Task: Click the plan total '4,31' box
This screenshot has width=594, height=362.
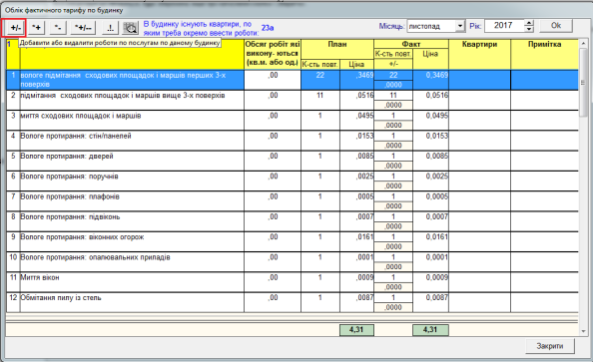Action: click(x=356, y=330)
